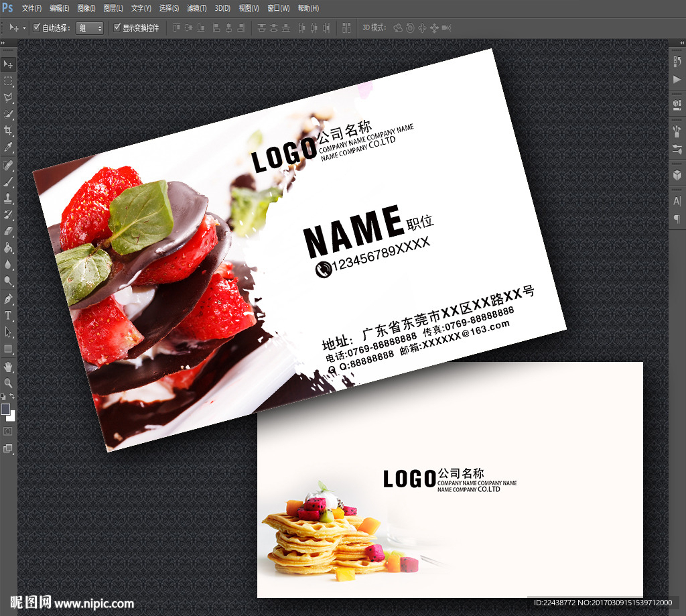Click the foreground color swatch

[x=5, y=409]
